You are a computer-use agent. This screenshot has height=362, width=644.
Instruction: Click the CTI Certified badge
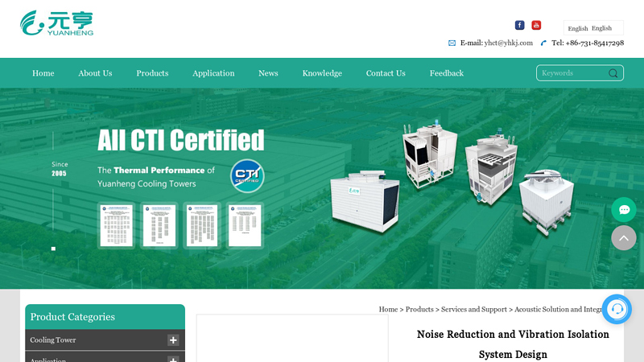[247, 176]
